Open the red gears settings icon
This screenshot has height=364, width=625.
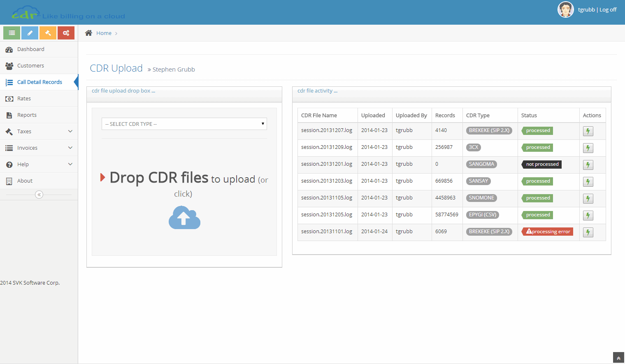(66, 32)
